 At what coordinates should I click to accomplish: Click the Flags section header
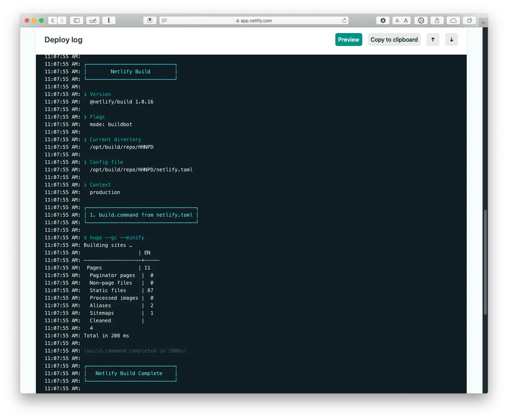[x=97, y=117]
